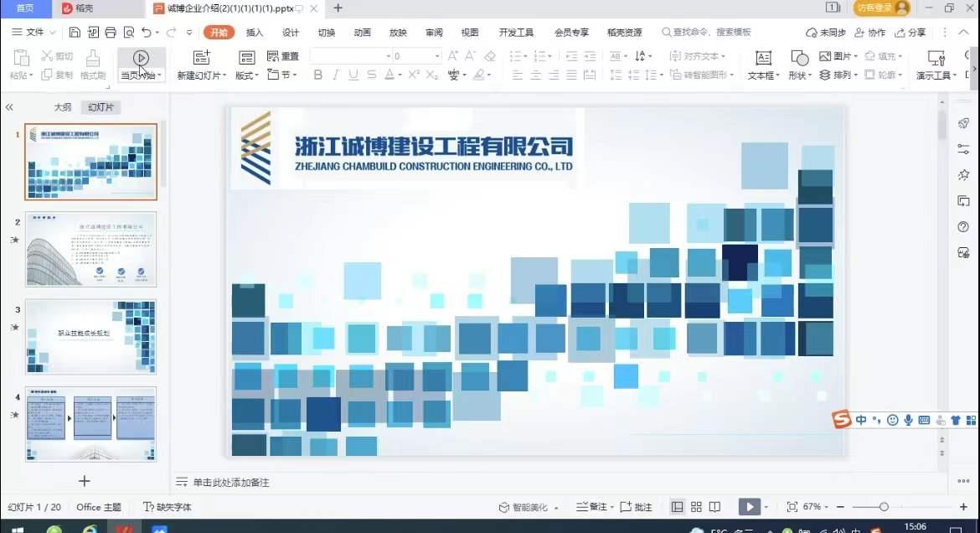
Task: Click the Print icon in quick access toolbar
Action: click(x=111, y=32)
